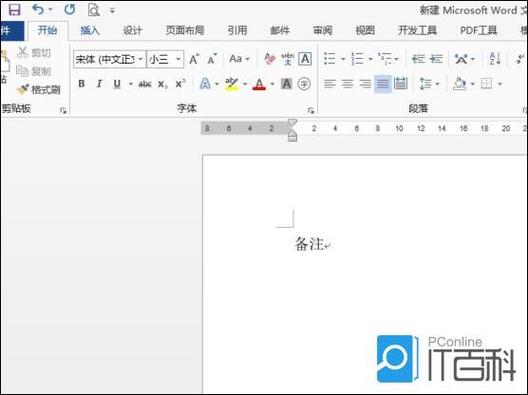Image resolution: width=528 pixels, height=395 pixels.
Task: Click the Sort A-Z icon
Action: point(495,59)
